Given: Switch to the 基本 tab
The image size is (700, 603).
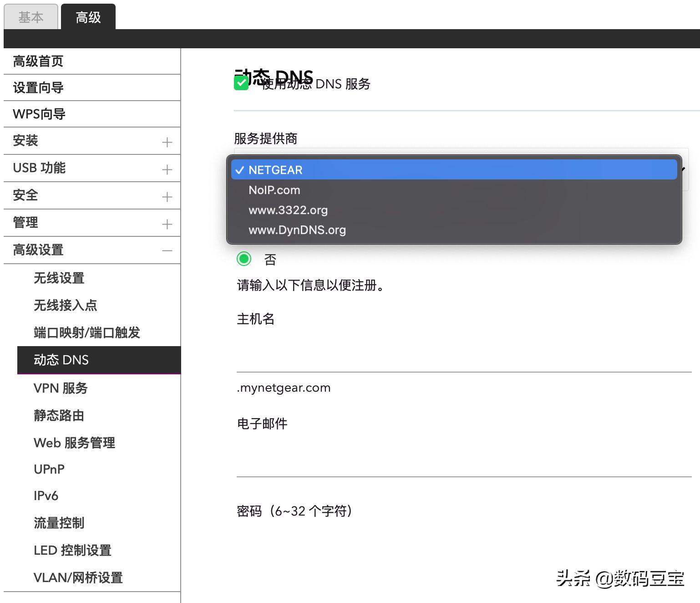Looking at the screenshot, I should click(x=31, y=17).
